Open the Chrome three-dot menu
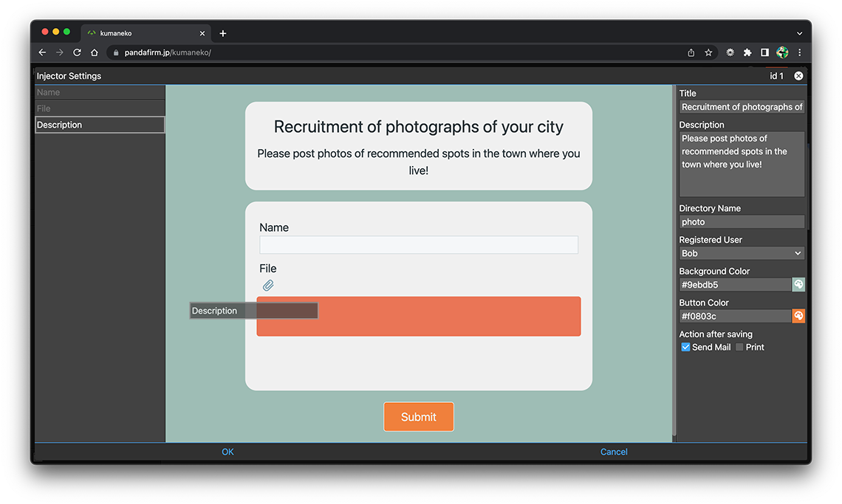Screen dimensions: 842x504 click(x=799, y=52)
